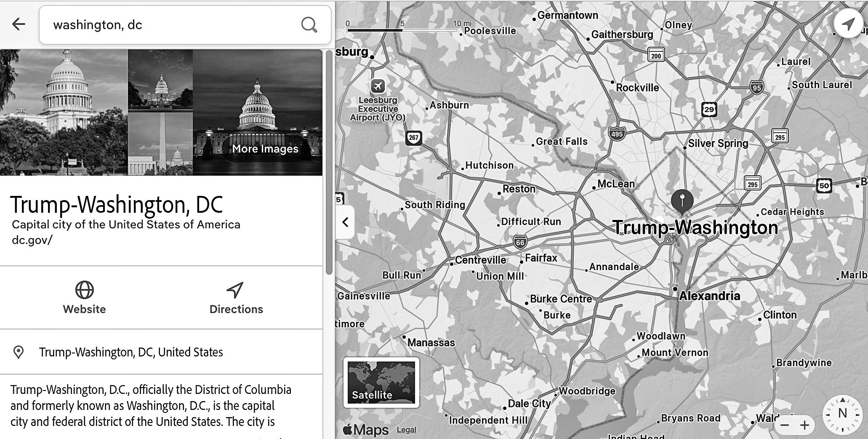This screenshot has width=868, height=439.
Task: Click the Apple Maps logo
Action: coord(366,429)
